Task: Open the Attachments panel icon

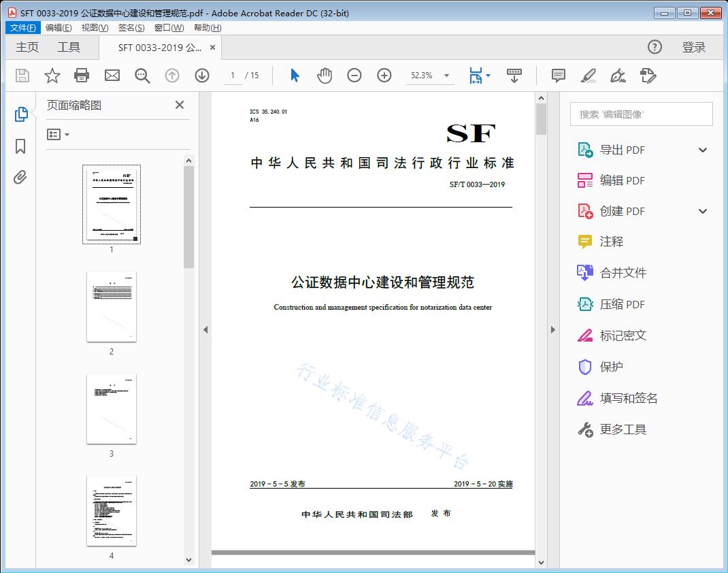Action: [x=20, y=177]
